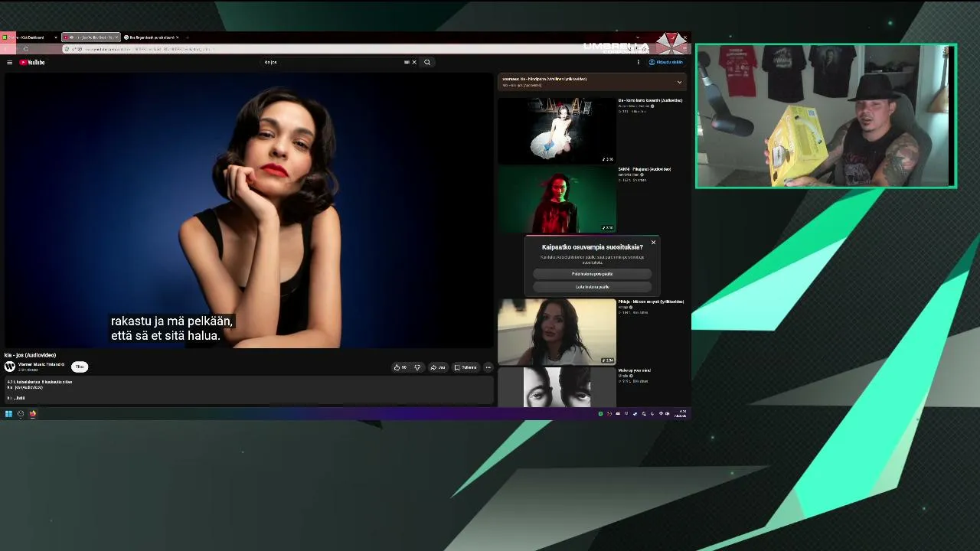
Task: Expand the video description box
Action: [x=249, y=390]
